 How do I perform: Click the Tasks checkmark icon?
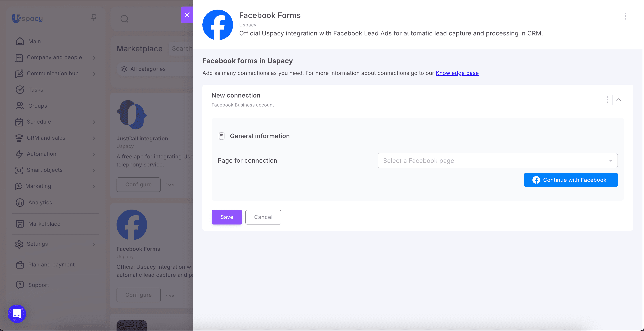click(x=20, y=90)
